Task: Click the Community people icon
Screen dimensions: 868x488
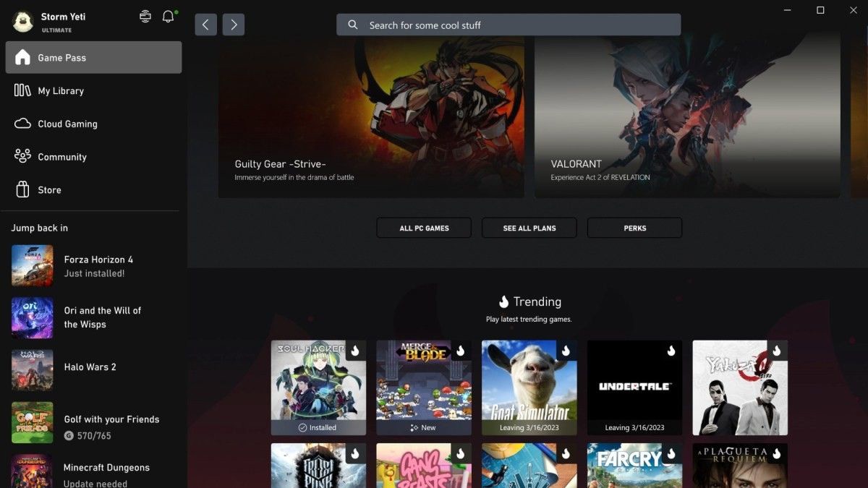Action: 22,156
